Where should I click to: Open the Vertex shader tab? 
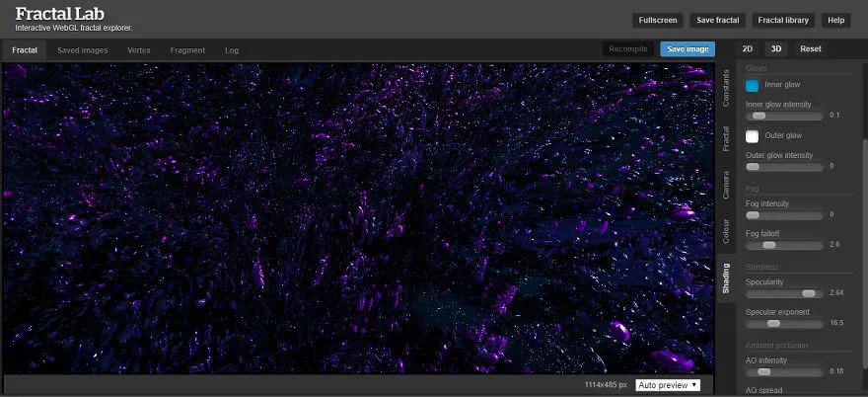(139, 50)
